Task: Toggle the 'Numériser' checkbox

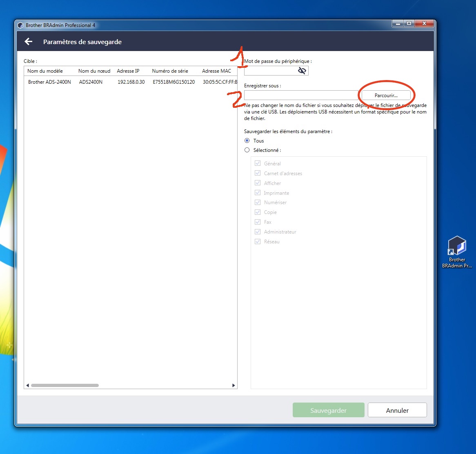Action: coord(258,203)
